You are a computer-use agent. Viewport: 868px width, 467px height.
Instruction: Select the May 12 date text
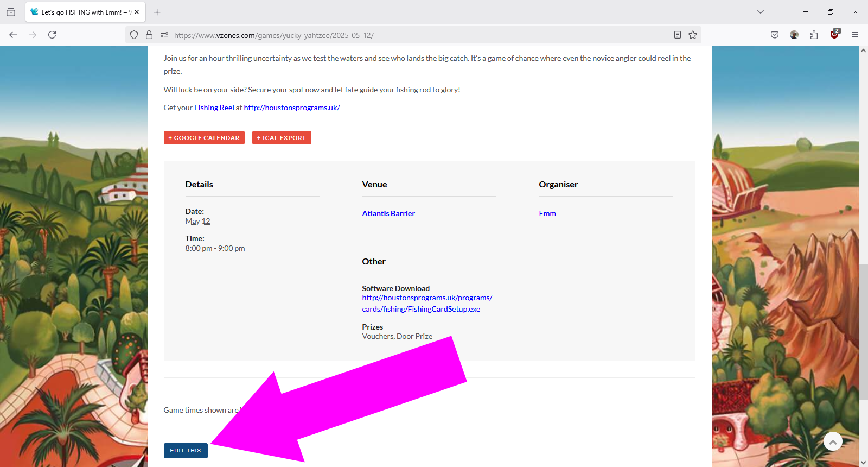point(197,221)
